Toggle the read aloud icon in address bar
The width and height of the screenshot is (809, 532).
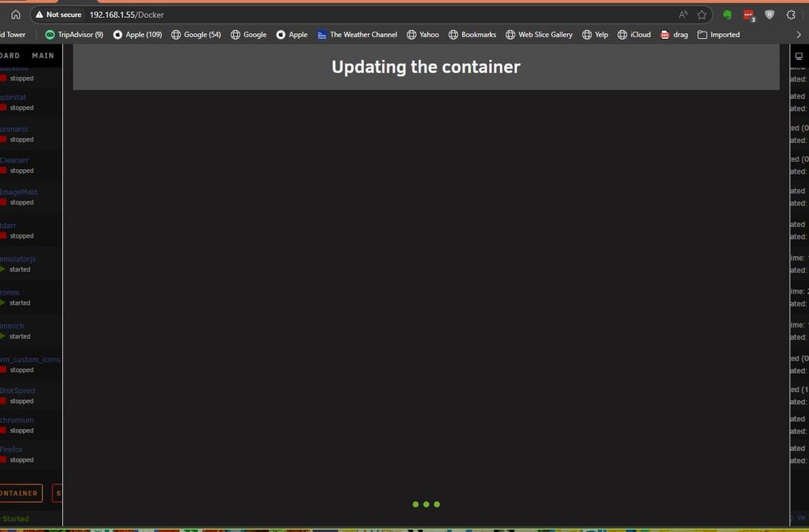coord(683,15)
